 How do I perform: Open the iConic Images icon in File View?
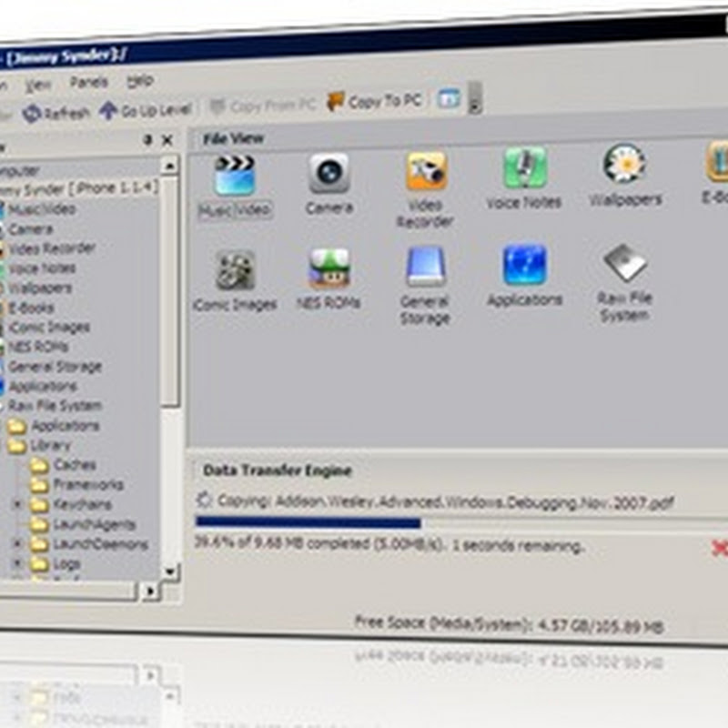click(235, 270)
